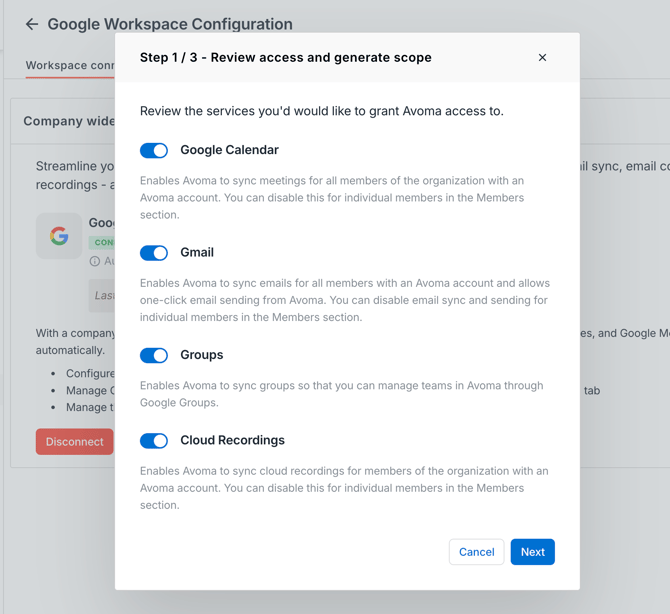This screenshot has height=614, width=670.
Task: Switch off the Groups toggle
Action: [154, 355]
